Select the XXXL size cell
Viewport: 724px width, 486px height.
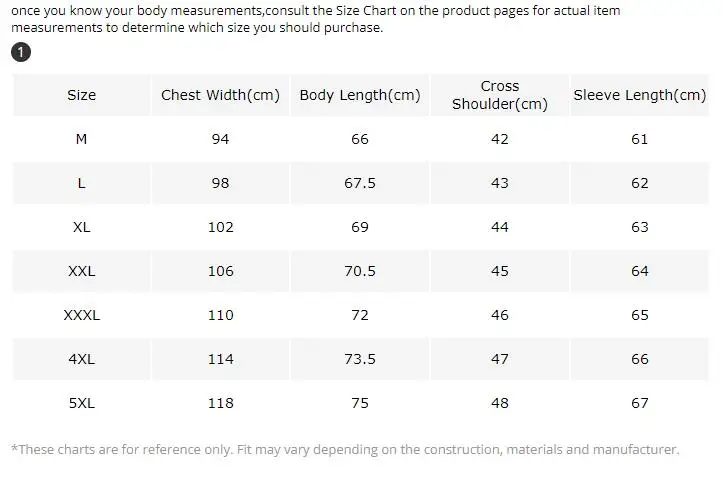(x=82, y=315)
